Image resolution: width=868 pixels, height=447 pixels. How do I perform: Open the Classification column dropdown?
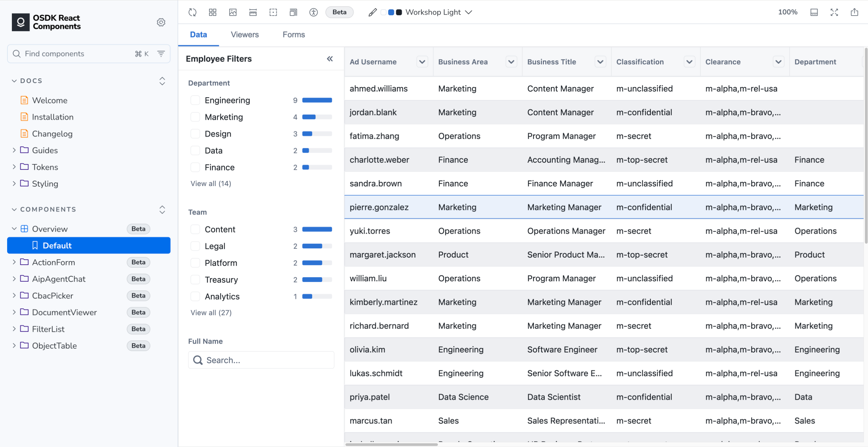pyautogui.click(x=689, y=62)
